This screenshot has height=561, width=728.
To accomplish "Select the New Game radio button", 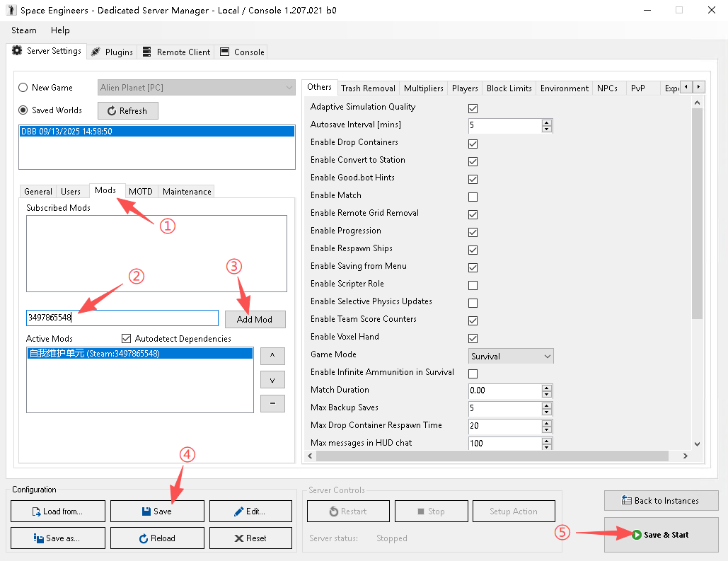I will (23, 88).
